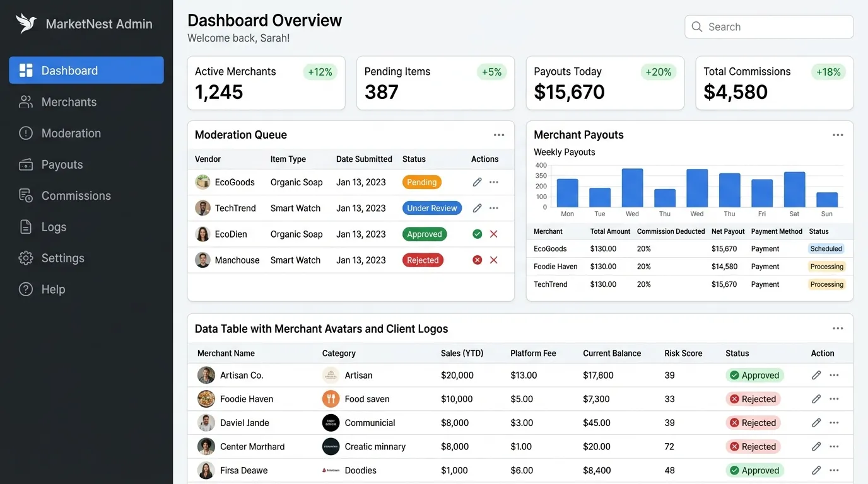
Task: Click the plain red X for Manchouse
Action: point(494,260)
